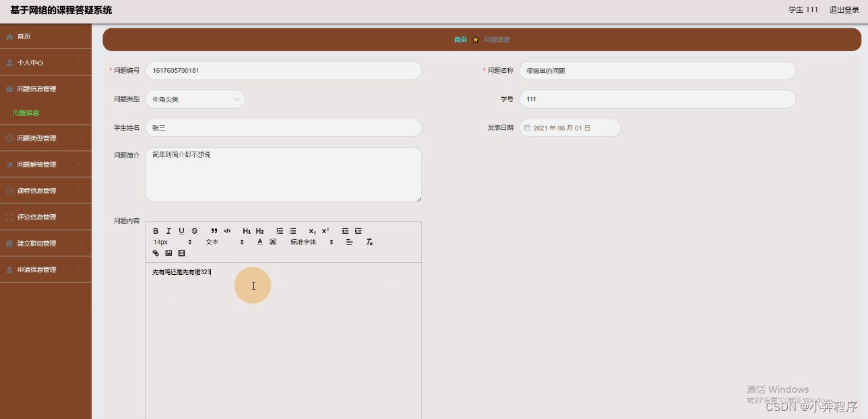Click the 问题简介 textarea
Viewport: 868px width, 419px height.
point(284,174)
